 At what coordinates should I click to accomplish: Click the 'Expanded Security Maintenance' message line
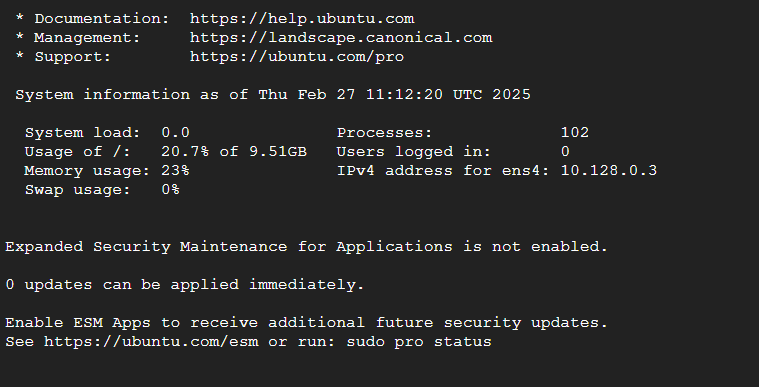point(306,247)
